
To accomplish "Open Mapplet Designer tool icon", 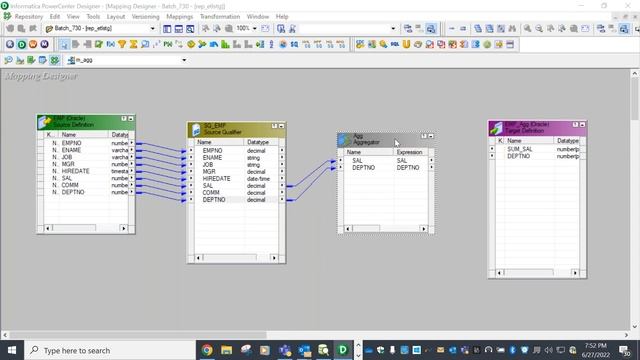I will (x=42, y=60).
